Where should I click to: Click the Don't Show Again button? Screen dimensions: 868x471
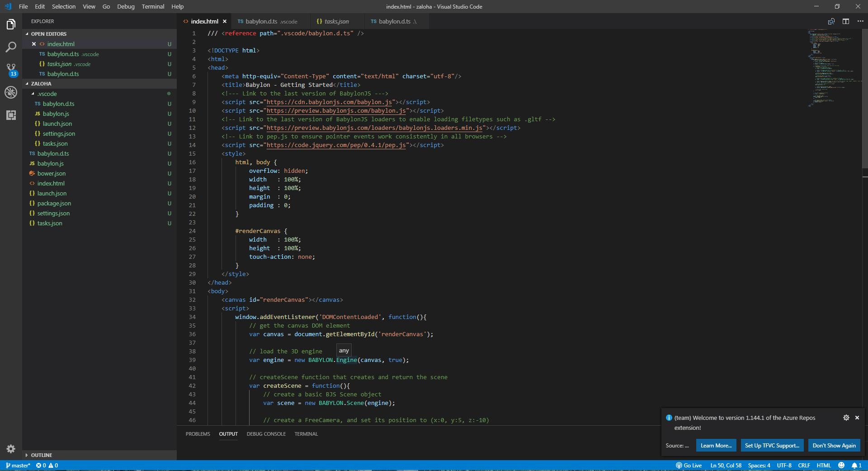point(834,445)
